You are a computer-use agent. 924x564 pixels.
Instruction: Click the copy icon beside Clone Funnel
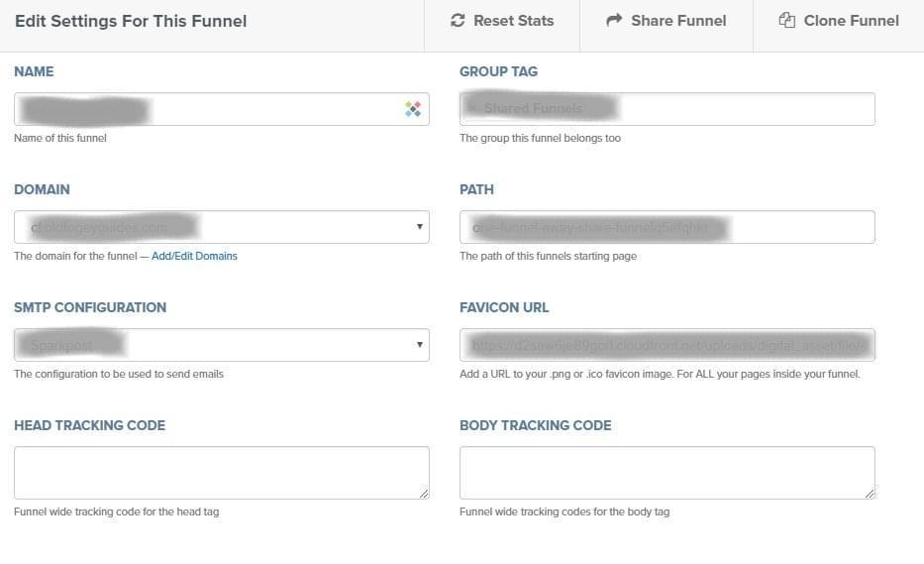coord(787,21)
